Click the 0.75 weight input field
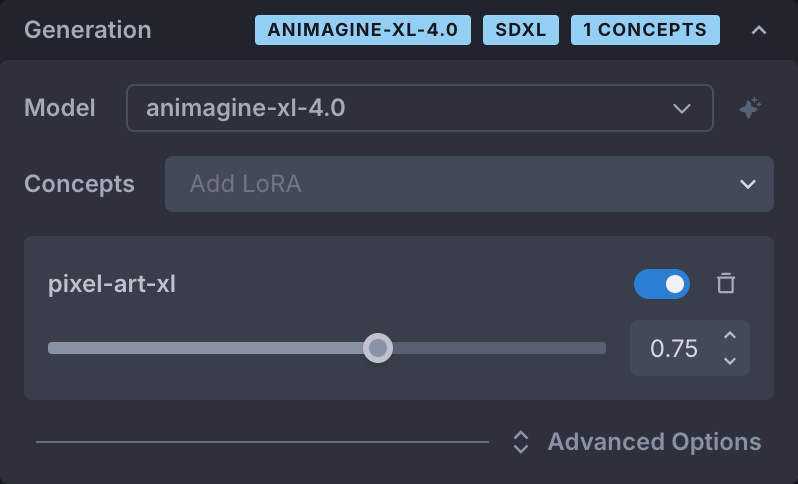This screenshot has width=798, height=484. pyautogui.click(x=674, y=348)
